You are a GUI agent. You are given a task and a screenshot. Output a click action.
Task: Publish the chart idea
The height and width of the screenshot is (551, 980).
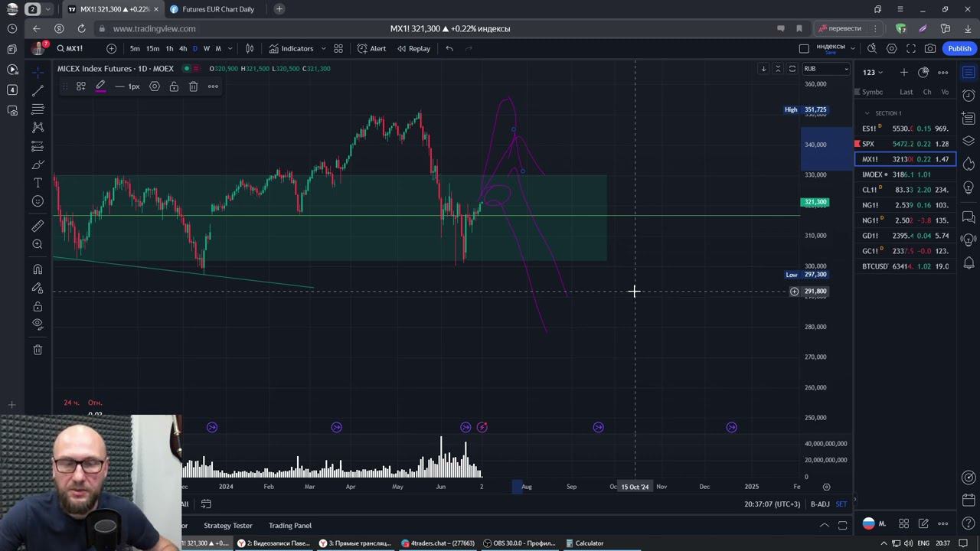click(x=959, y=48)
